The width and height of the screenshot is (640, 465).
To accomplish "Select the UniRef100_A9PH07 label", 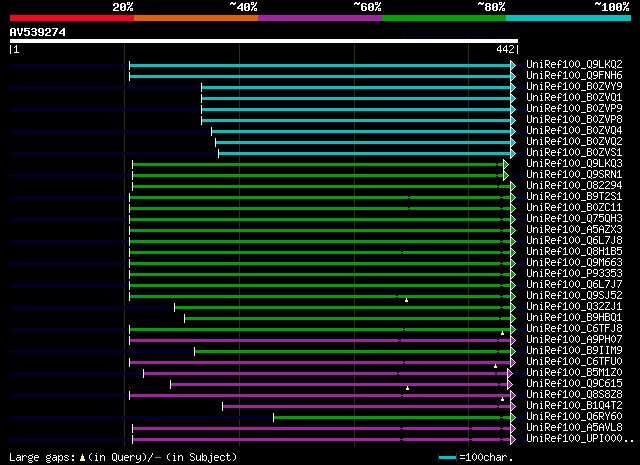I will [574, 340].
